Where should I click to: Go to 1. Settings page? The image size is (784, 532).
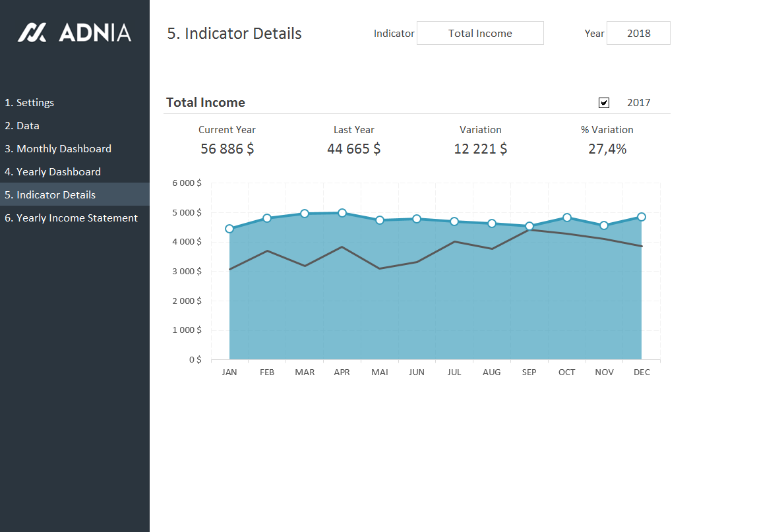click(30, 103)
